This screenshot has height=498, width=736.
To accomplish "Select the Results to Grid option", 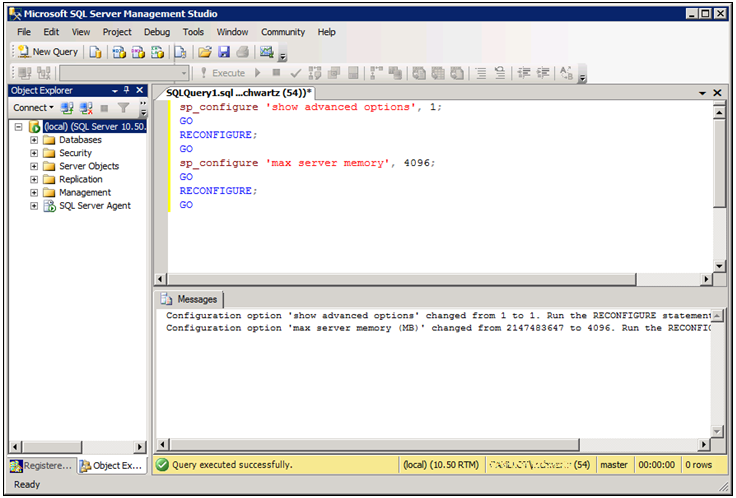I will (438, 73).
